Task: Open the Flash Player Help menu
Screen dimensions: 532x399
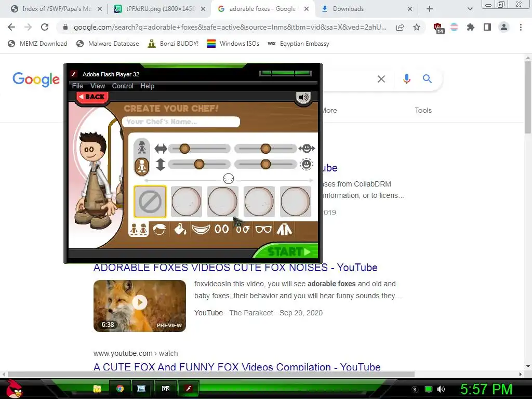Action: tap(148, 86)
